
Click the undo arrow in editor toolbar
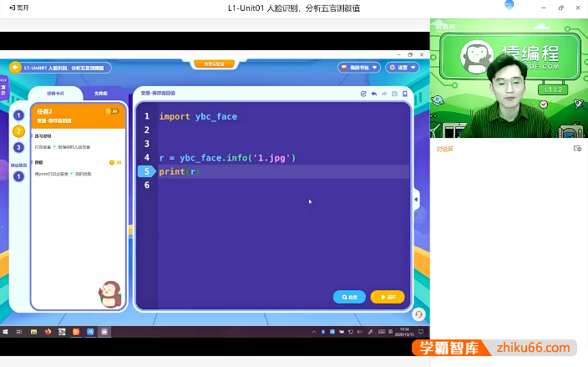click(x=374, y=94)
